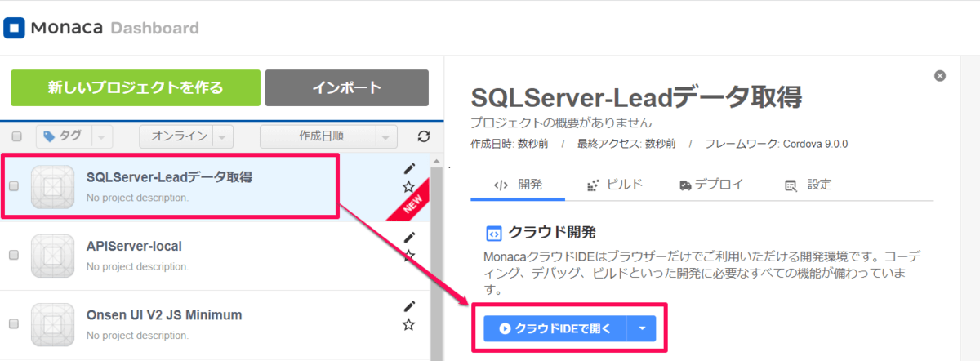Click pencil icon for Onsen UI V2 JS Minimum

click(409, 306)
